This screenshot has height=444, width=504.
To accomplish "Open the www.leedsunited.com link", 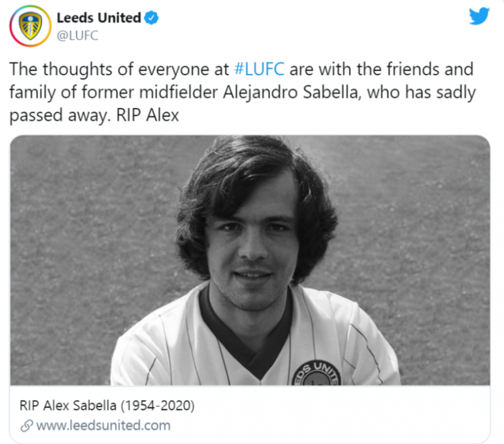I will 103,425.
